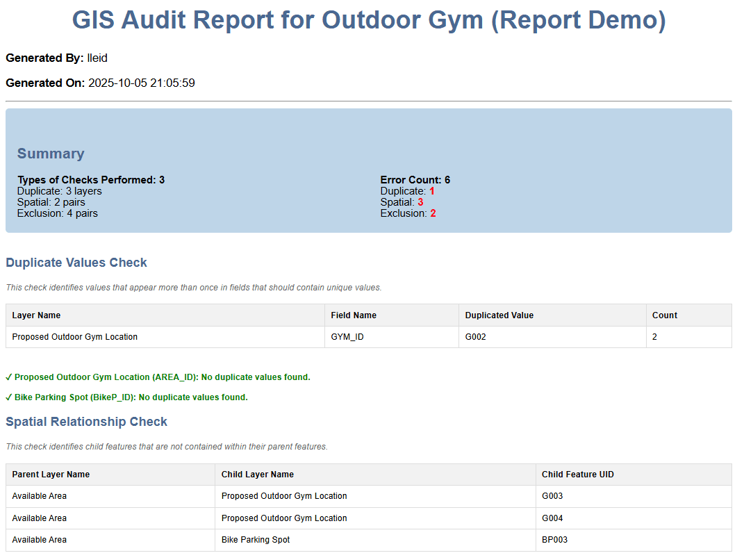The width and height of the screenshot is (744, 560).
Task: Click the timestamp '2025-10-05 21:05:59'
Action: coord(142,83)
